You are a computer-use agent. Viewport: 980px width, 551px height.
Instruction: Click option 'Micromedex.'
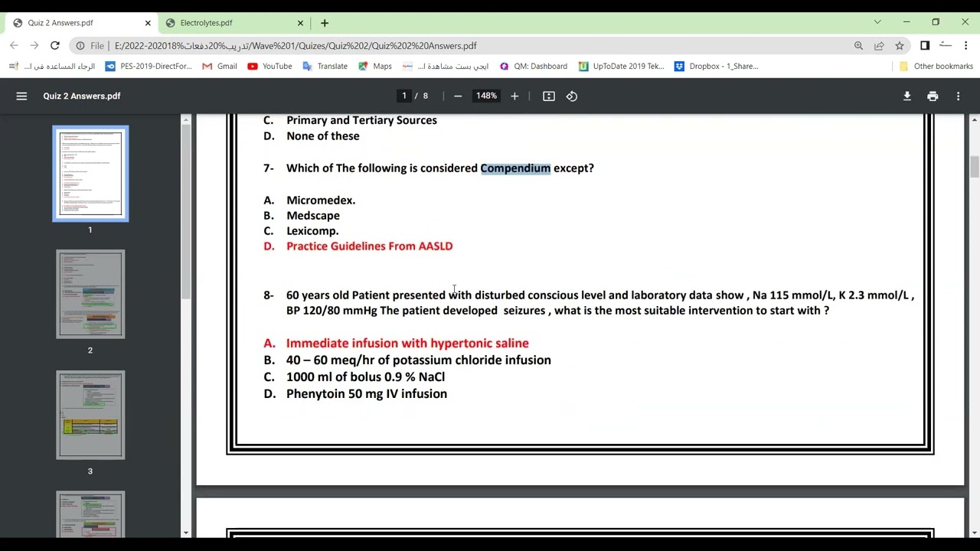coord(321,201)
